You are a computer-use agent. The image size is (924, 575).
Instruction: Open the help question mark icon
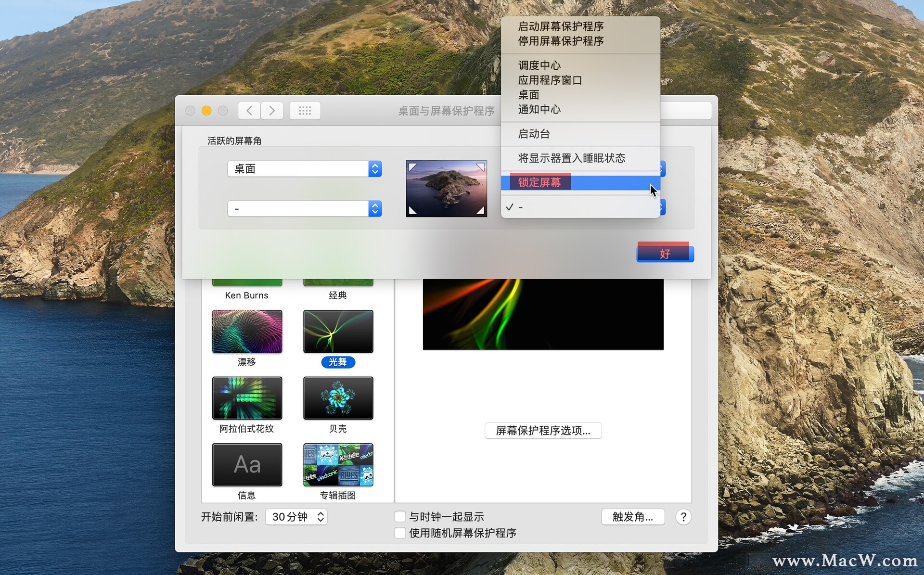click(684, 517)
